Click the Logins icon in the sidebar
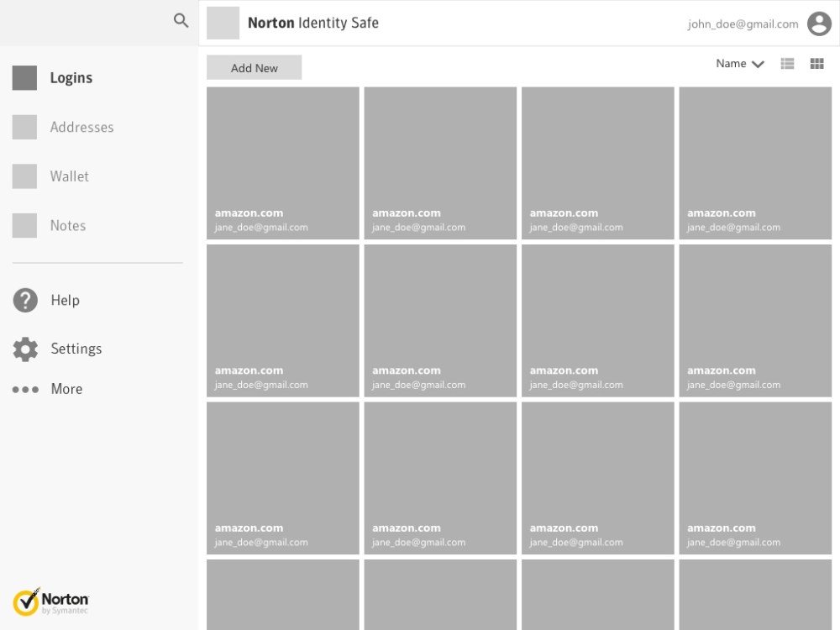Image resolution: width=840 pixels, height=630 pixels. (x=24, y=78)
